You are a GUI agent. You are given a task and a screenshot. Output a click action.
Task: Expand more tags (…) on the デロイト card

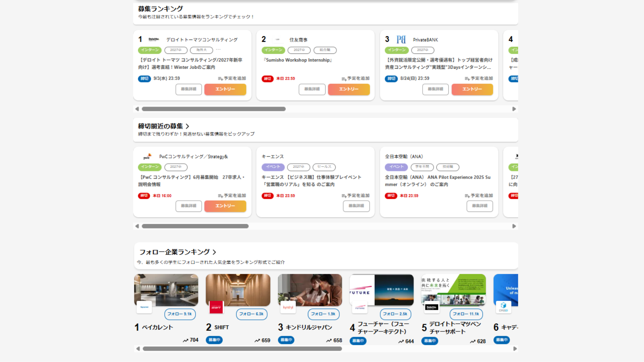[x=218, y=50]
